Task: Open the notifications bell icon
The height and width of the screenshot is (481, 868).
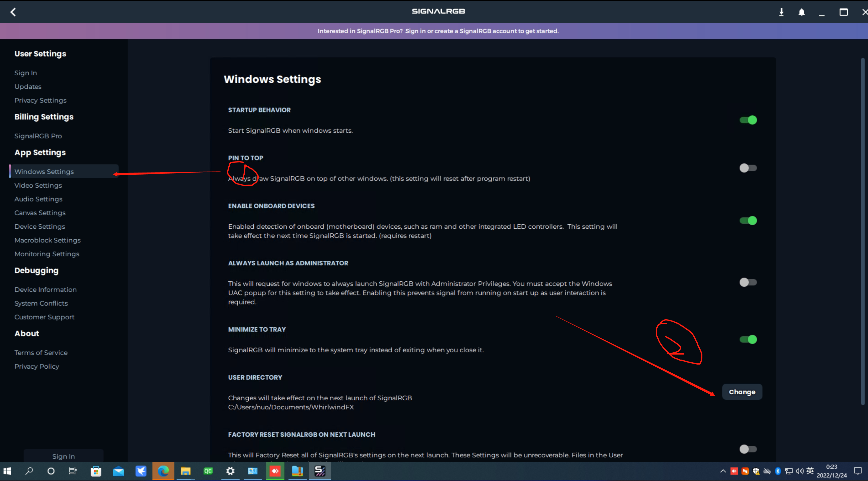Action: (802, 12)
